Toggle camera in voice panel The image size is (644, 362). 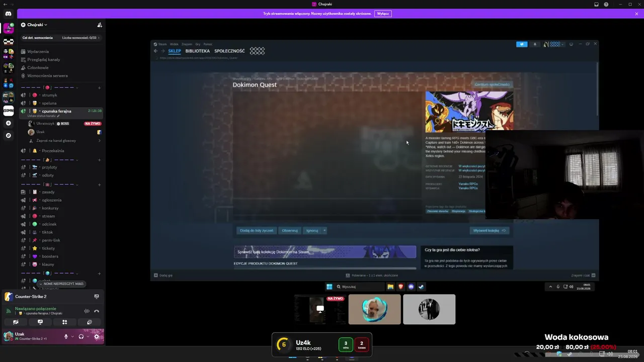pyautogui.click(x=16, y=322)
